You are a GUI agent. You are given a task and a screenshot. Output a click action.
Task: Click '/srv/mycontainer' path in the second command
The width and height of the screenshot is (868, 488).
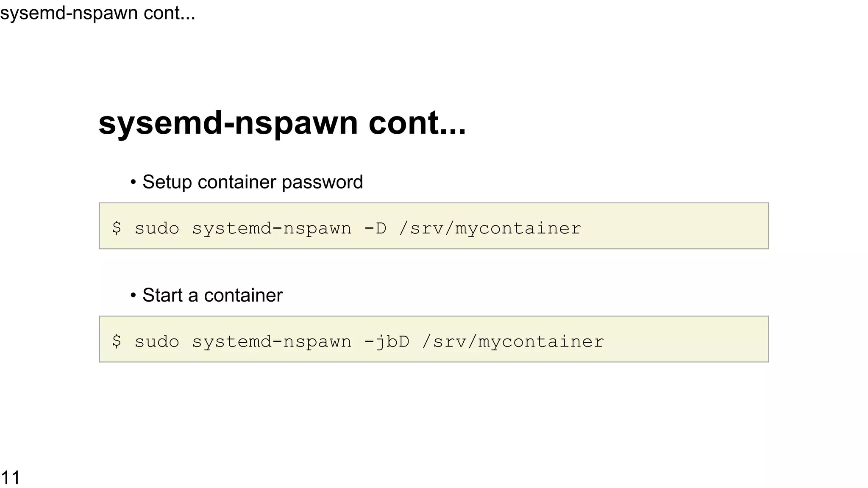click(x=513, y=341)
